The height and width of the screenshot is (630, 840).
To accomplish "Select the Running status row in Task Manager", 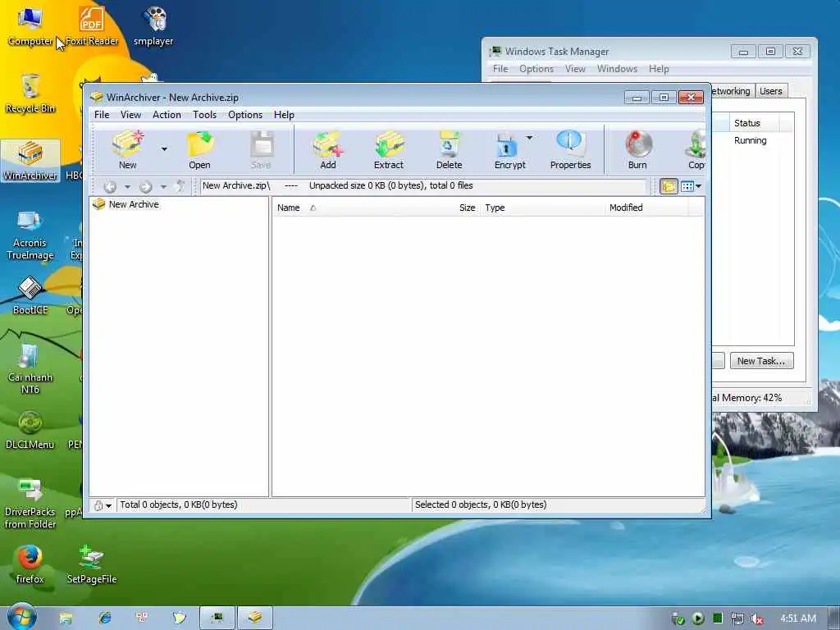I will pos(750,140).
